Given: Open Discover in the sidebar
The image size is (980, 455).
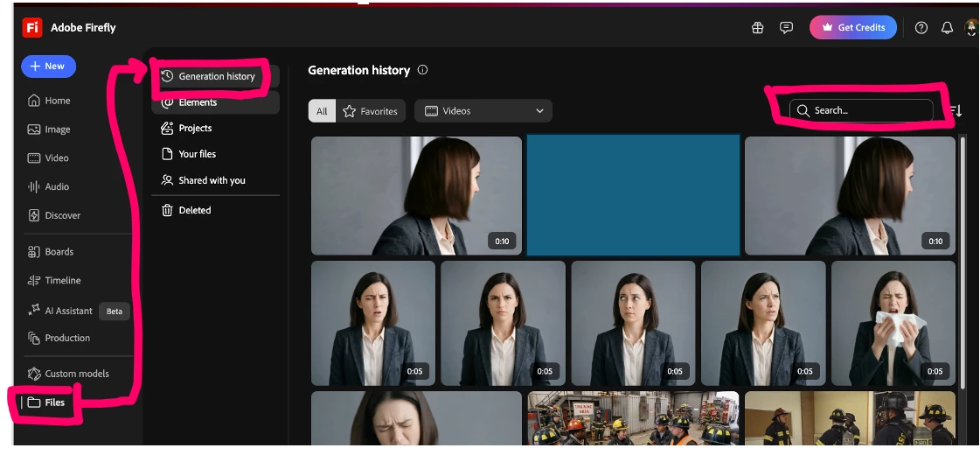Looking at the screenshot, I should 53,215.
